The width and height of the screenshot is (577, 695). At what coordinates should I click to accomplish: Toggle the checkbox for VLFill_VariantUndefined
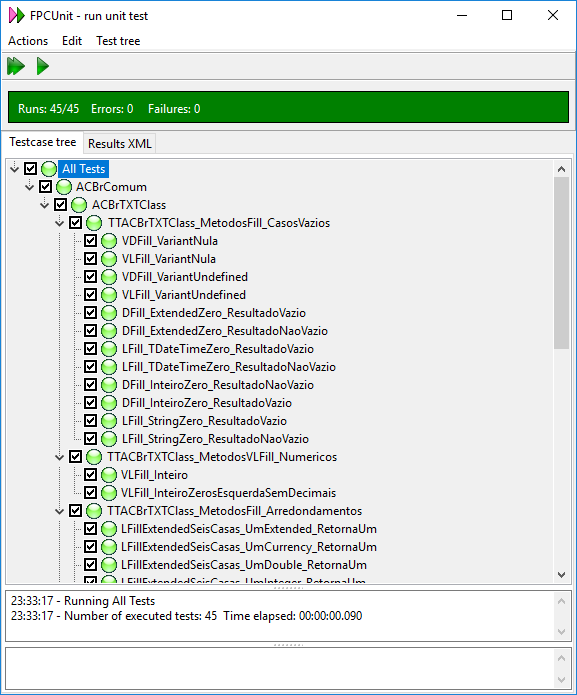[90, 295]
